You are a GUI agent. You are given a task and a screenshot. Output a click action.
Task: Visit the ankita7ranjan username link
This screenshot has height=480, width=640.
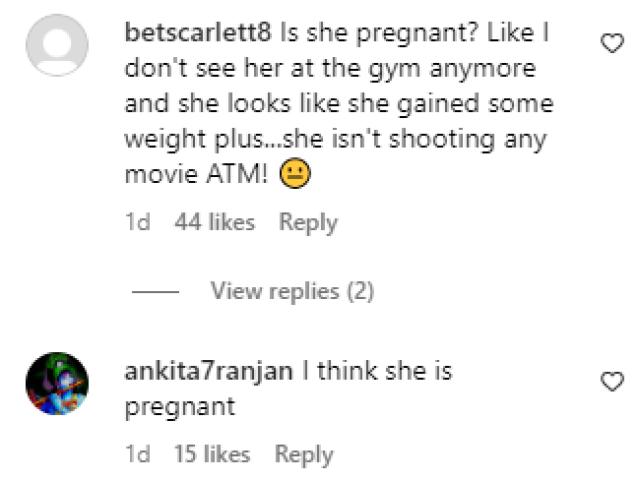click(209, 371)
